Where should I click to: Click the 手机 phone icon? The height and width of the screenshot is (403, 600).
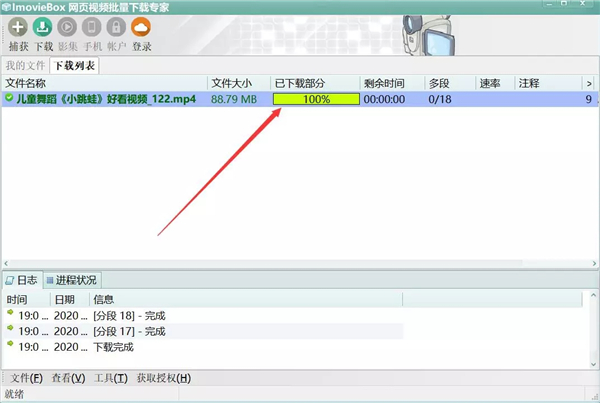[x=92, y=28]
